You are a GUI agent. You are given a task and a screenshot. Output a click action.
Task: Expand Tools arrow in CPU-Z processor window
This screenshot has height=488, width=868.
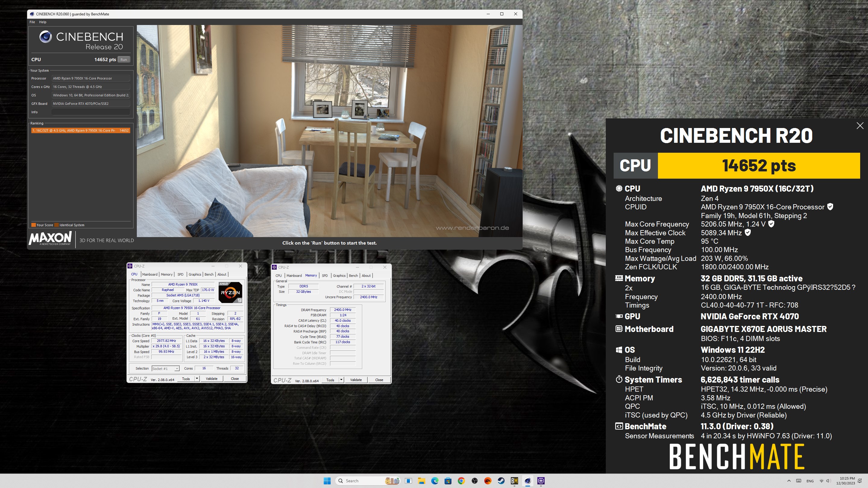click(197, 379)
